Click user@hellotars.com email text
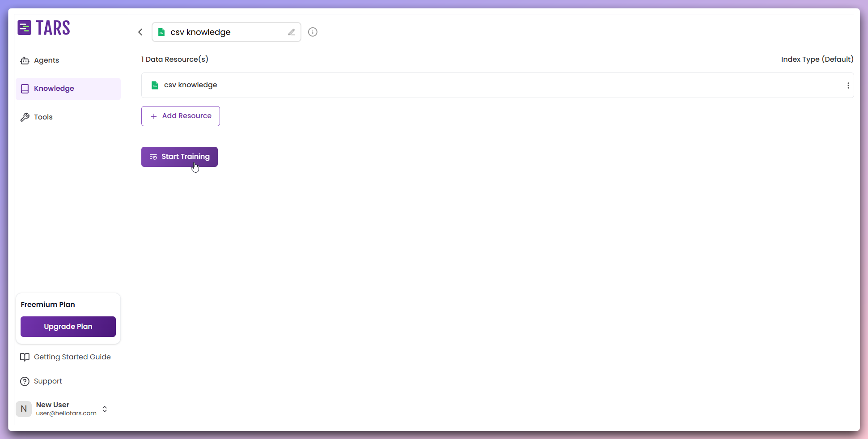Screen dimensions: 868x439 [x=66, y=413]
